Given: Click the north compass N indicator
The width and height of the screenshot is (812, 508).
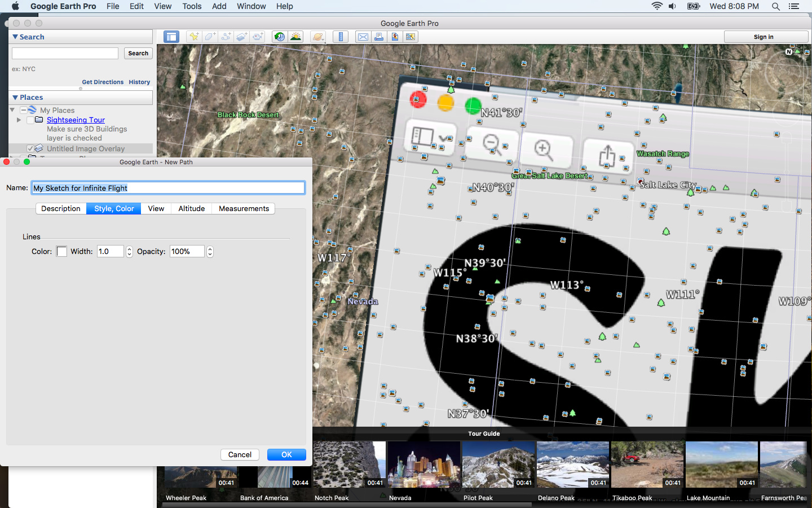Looking at the screenshot, I should click(x=789, y=52).
